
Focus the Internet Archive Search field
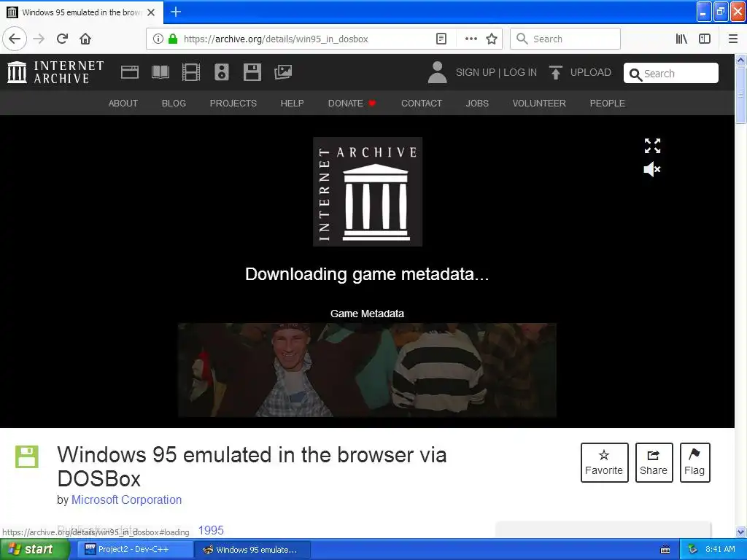671,74
